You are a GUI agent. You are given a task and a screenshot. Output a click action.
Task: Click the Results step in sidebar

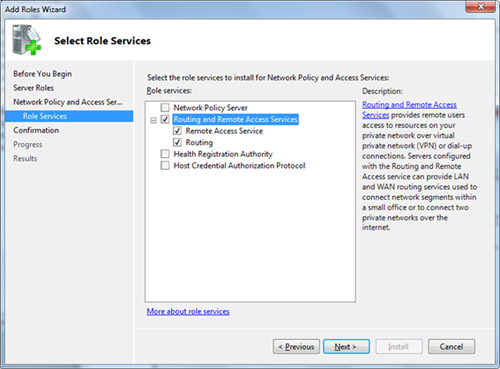[25, 159]
